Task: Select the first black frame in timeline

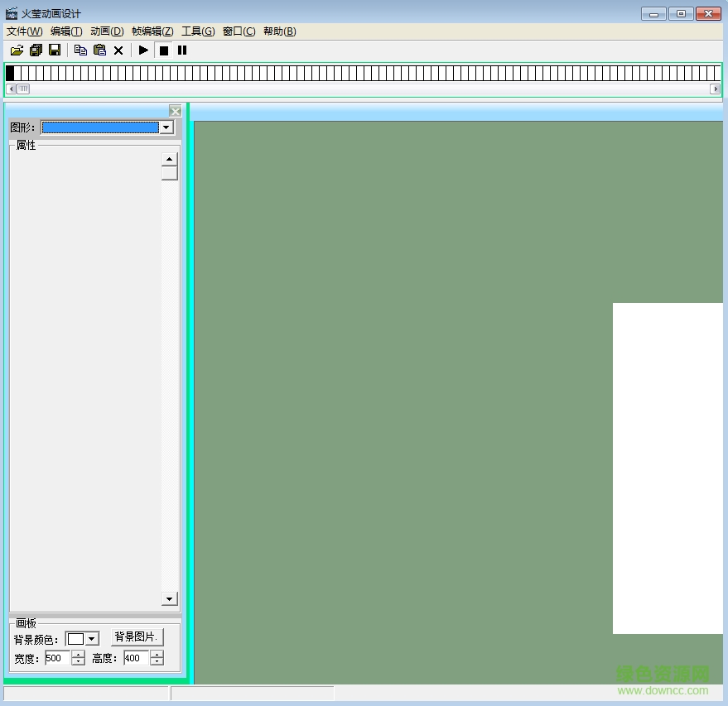Action: pos(10,74)
